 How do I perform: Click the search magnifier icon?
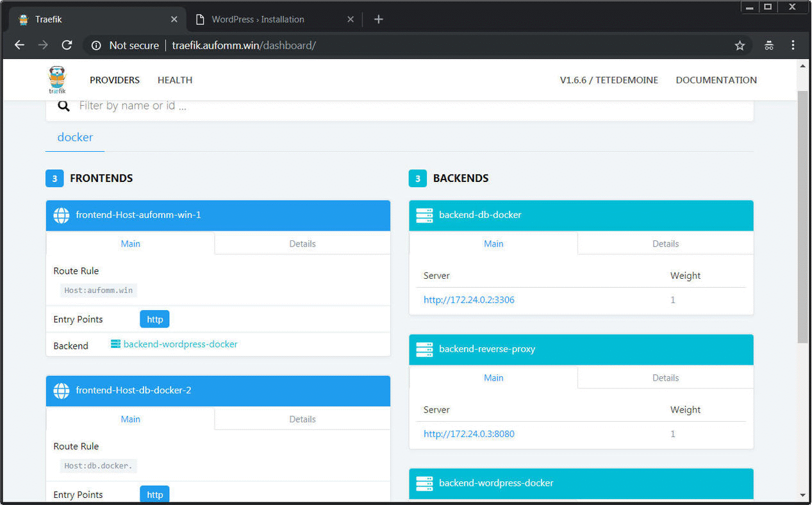63,106
